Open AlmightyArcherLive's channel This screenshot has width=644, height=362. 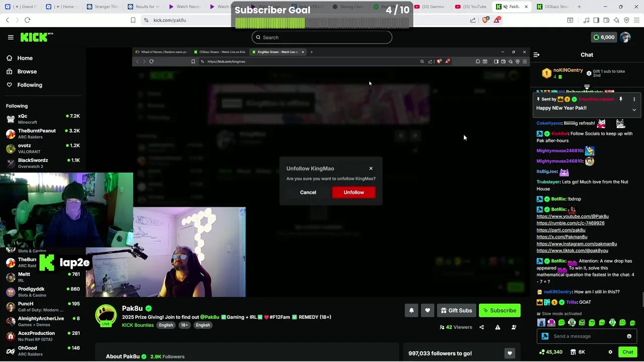point(43,321)
